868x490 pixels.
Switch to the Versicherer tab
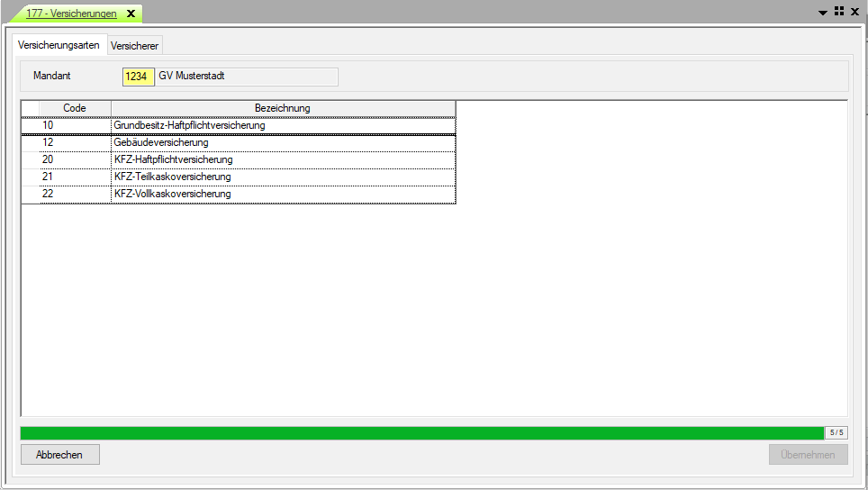(x=135, y=45)
